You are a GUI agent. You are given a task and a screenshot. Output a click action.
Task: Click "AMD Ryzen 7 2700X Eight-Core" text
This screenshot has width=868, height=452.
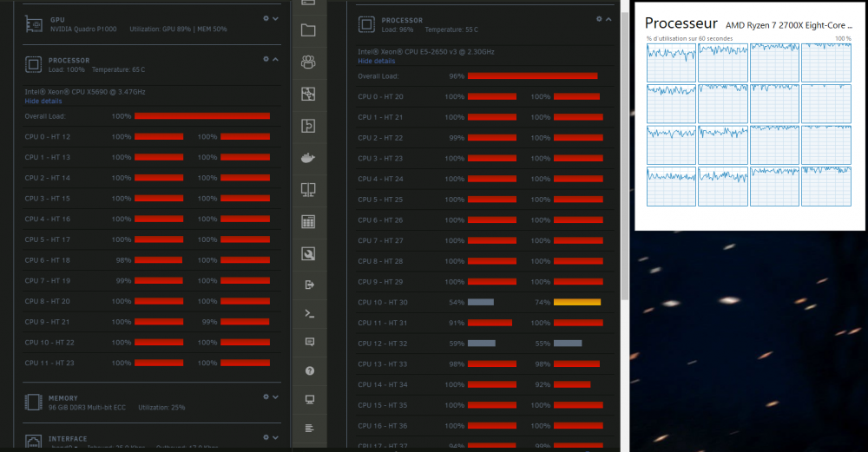[789, 25]
